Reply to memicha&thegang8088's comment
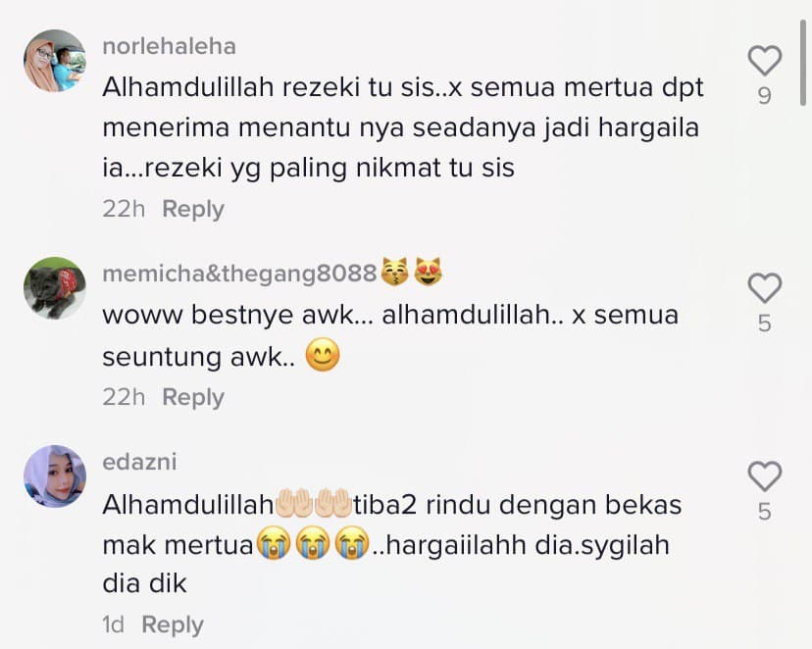812x649 pixels. 193,397
